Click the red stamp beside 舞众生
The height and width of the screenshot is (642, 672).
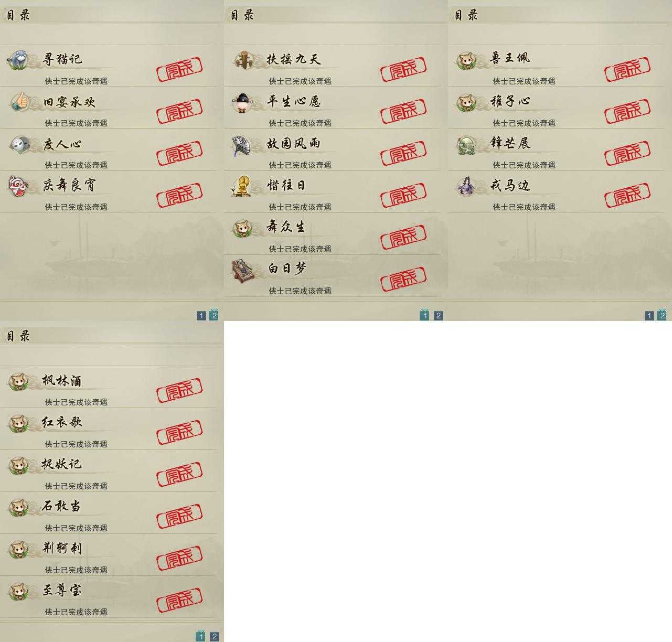pos(403,238)
